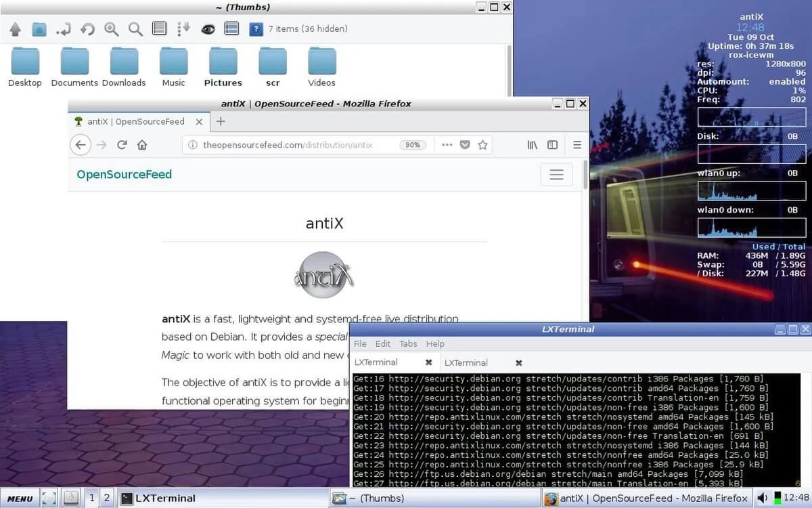Click the Firefox home icon

[x=141, y=144]
